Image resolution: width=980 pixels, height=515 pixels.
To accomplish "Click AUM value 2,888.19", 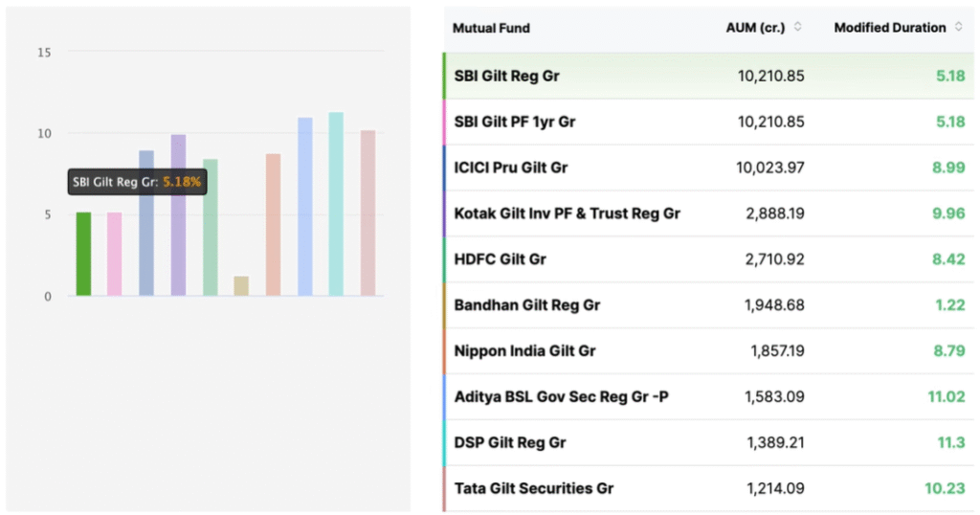I will (775, 213).
